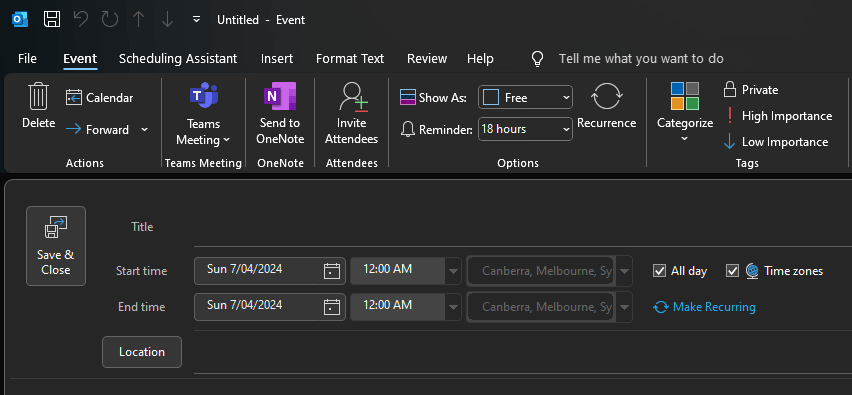Switch to the Scheduling Assistant tab
Screen dimensions: 852x395
(178, 58)
